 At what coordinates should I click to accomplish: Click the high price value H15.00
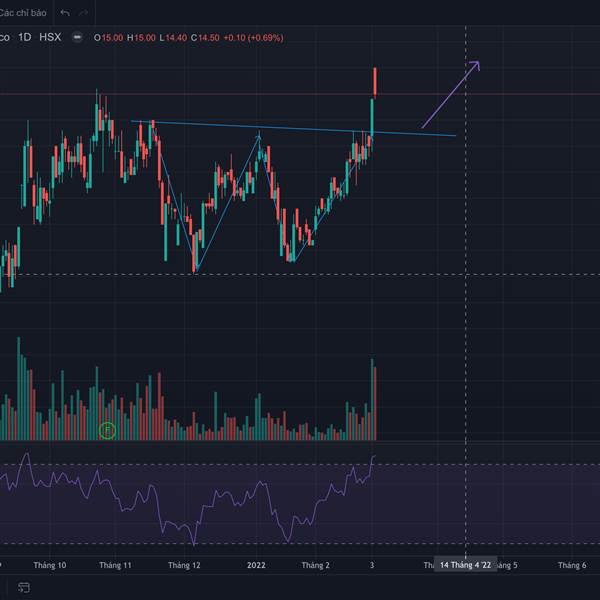click(x=141, y=38)
